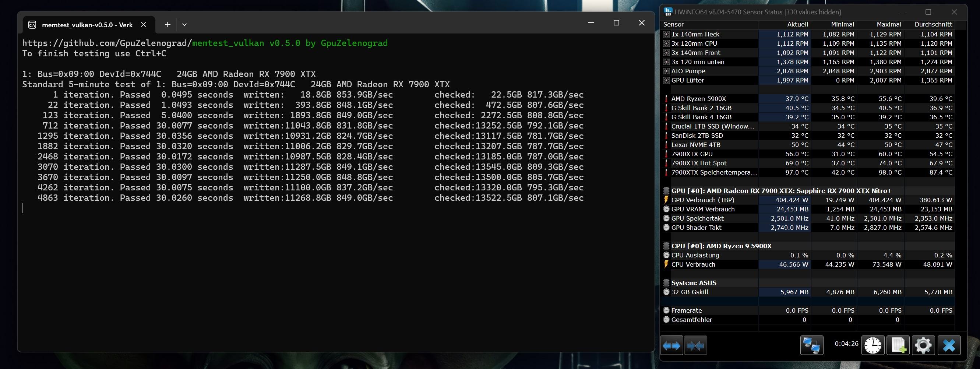Click the circle icon of GPU Shader Takt
The height and width of the screenshot is (369, 980).
click(666, 228)
